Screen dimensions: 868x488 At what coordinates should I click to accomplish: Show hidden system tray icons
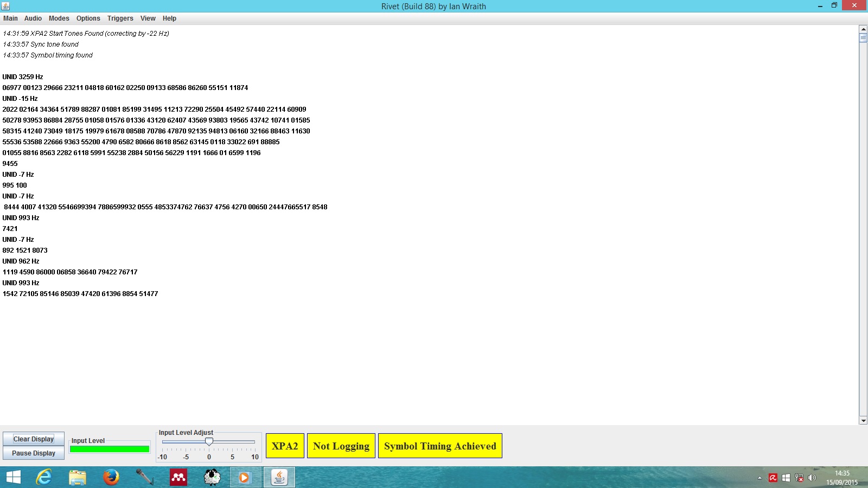[759, 478]
